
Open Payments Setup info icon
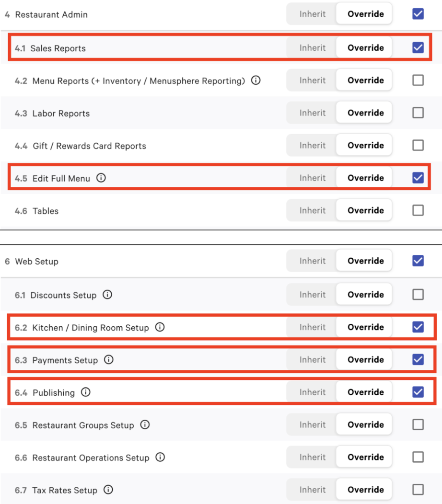pyautogui.click(x=109, y=360)
